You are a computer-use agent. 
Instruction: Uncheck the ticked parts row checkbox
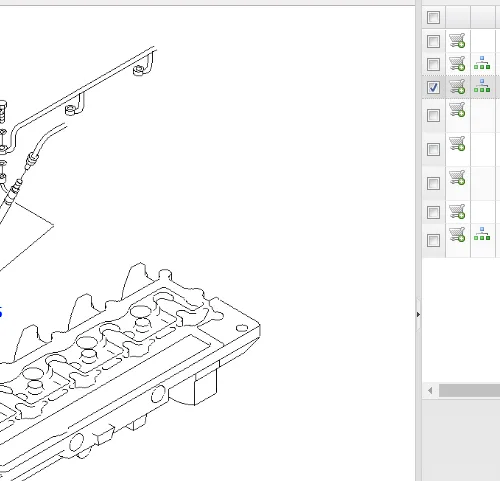433,87
